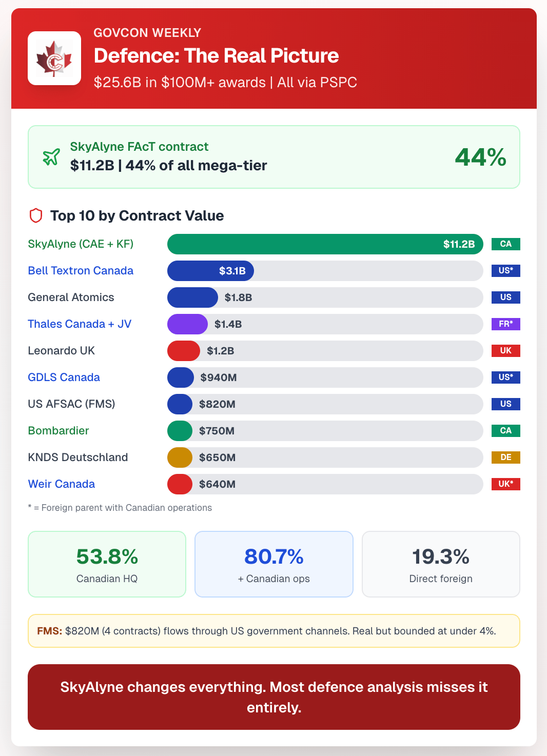547x756 pixels.
Task: Click the US badge for General Atomics
Action: [505, 297]
